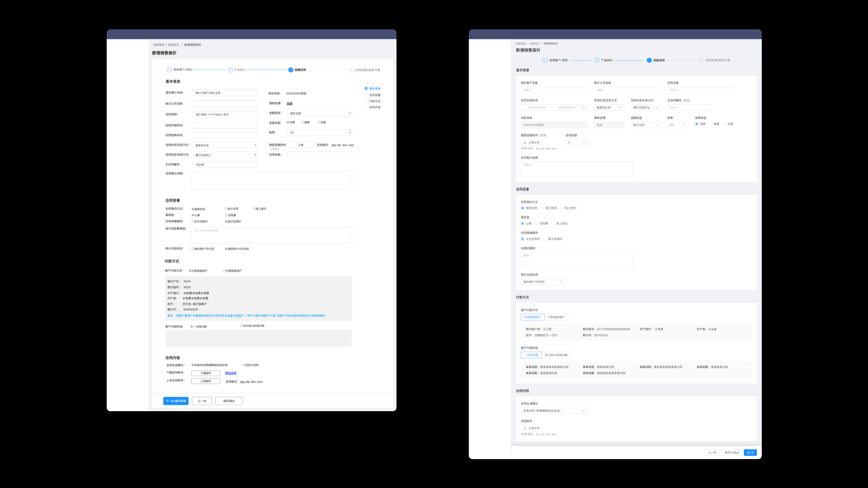The image size is (868, 488).
Task: Jump to 合同签署 anchor in left window
Action: 375,95
